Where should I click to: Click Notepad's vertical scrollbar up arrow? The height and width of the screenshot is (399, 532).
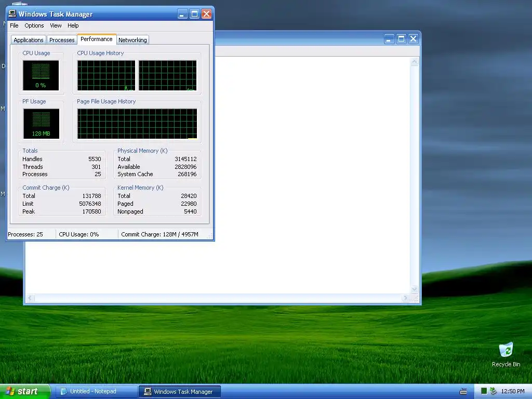click(x=414, y=62)
